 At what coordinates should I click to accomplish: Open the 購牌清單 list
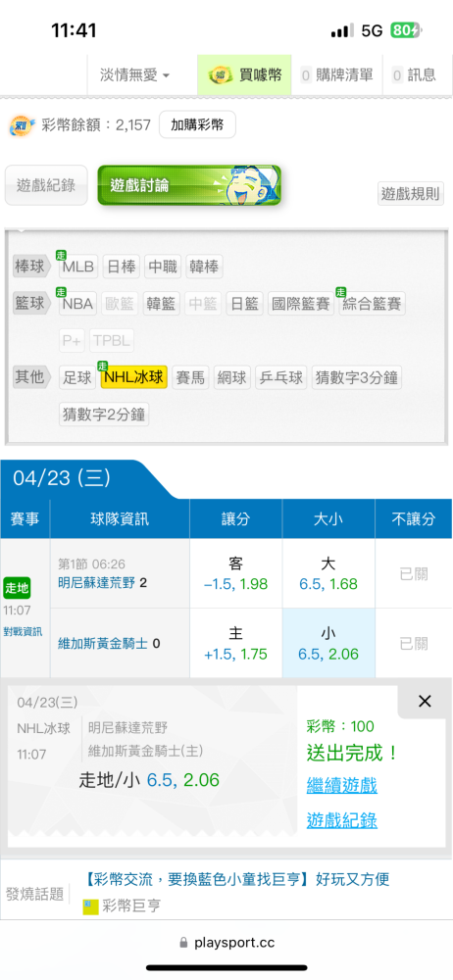pyautogui.click(x=336, y=75)
